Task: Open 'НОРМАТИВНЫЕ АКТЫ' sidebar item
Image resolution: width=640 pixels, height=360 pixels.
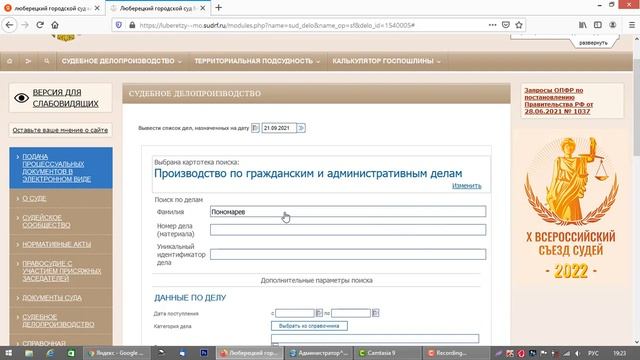Action: (56, 244)
